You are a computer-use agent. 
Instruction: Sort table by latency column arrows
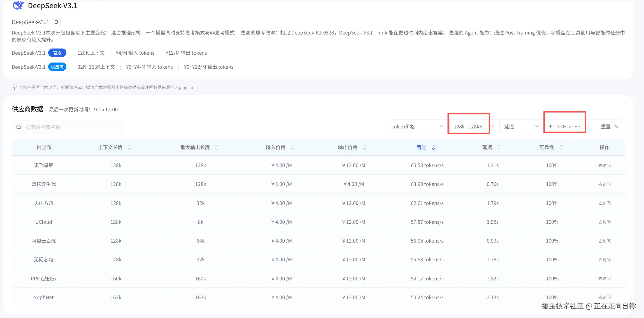point(499,147)
